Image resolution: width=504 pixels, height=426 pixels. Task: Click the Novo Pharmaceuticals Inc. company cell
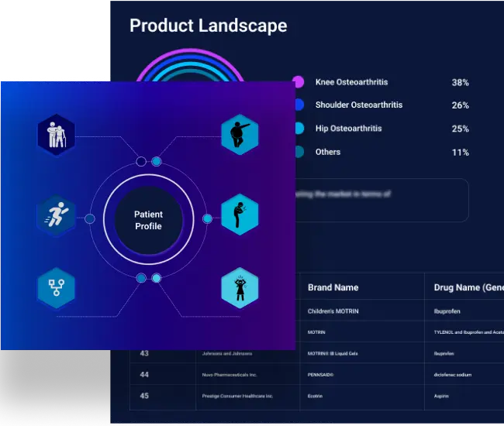click(230, 375)
